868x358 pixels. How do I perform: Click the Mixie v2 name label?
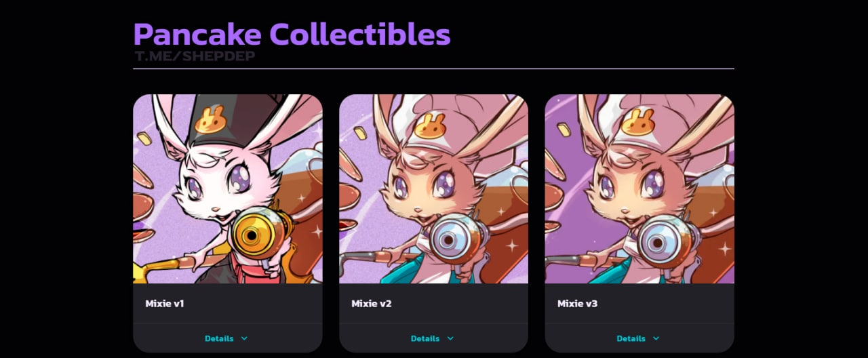[x=372, y=304]
